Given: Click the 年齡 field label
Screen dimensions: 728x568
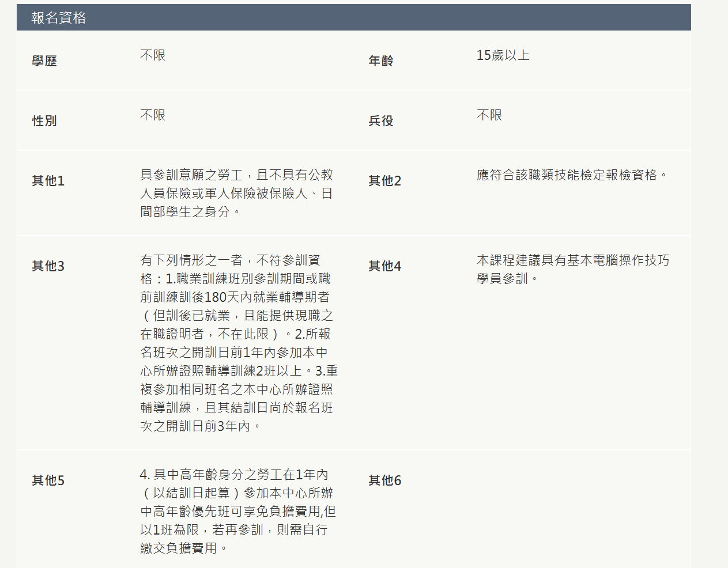Looking at the screenshot, I should (380, 61).
